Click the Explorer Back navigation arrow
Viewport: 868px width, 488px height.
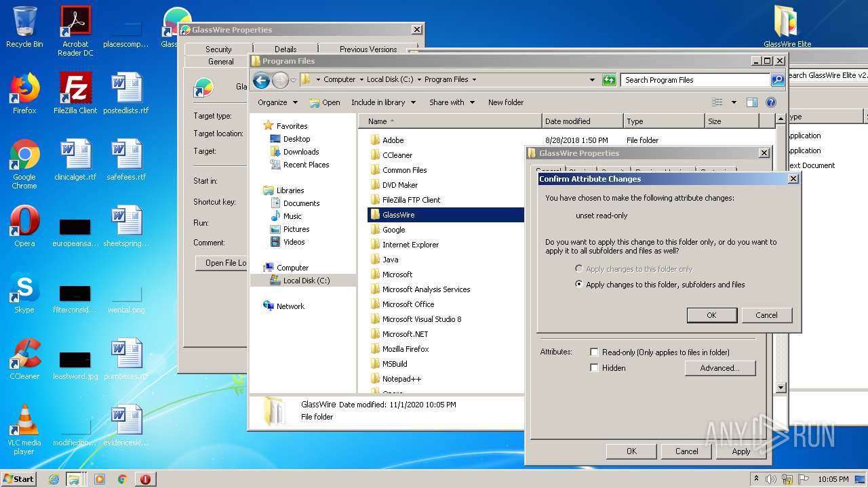(261, 80)
